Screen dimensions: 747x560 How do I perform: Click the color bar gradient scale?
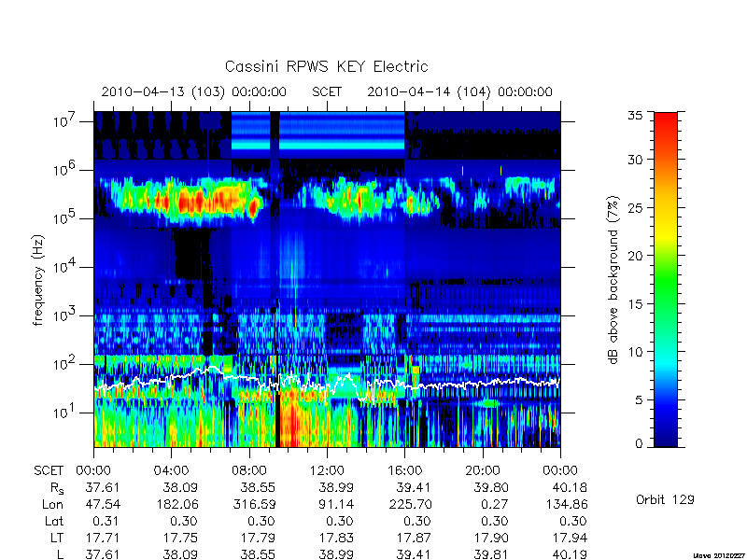click(666, 280)
